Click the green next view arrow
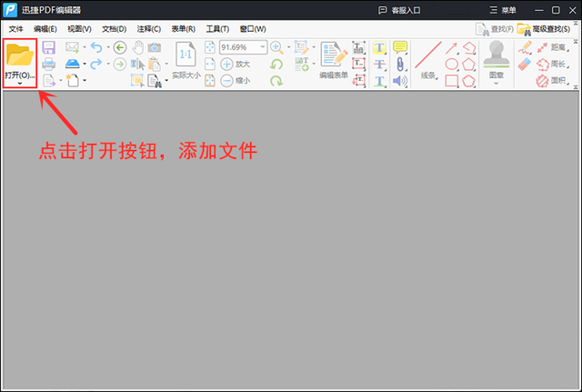 point(120,64)
